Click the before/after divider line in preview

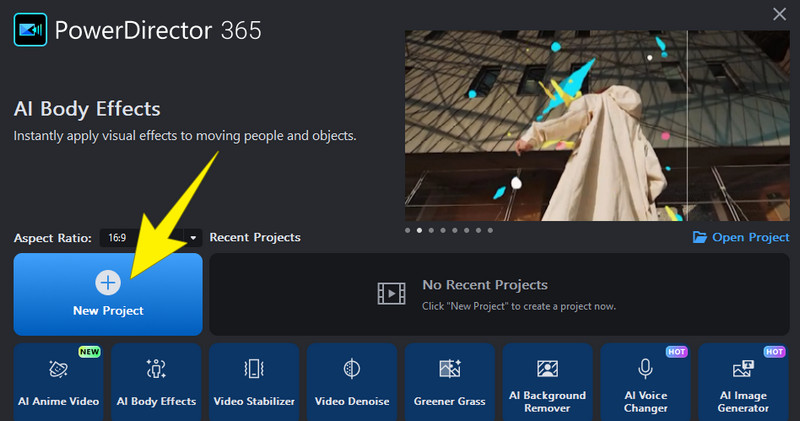point(687,125)
